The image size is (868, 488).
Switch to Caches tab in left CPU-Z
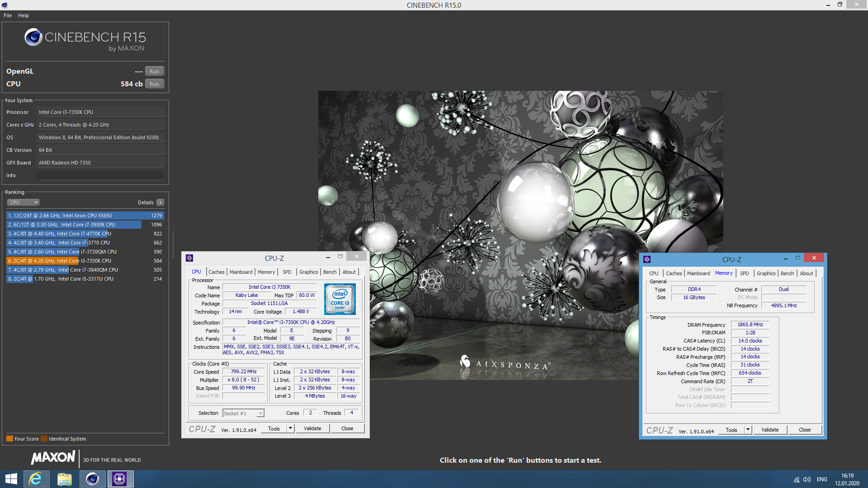(x=217, y=272)
